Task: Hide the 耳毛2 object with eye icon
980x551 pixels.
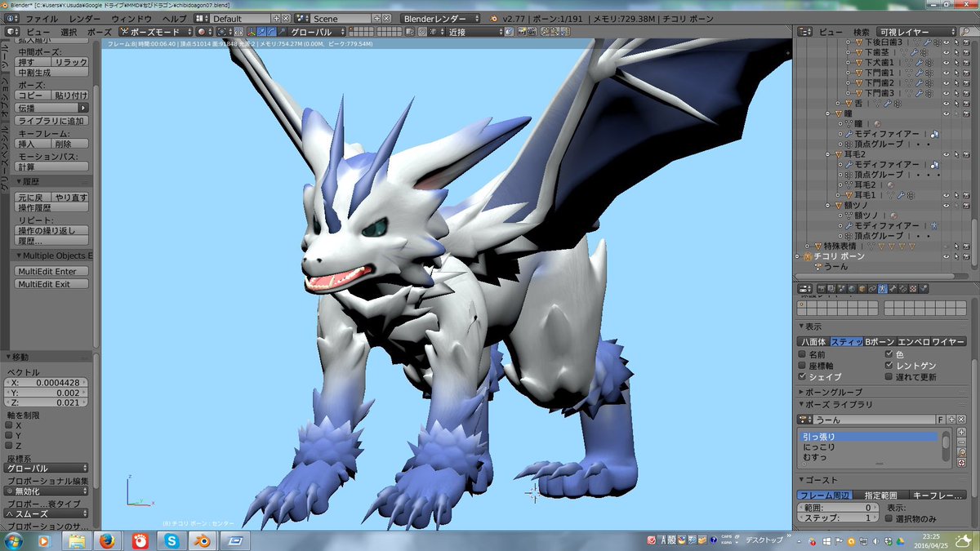Action: pyautogui.click(x=947, y=154)
